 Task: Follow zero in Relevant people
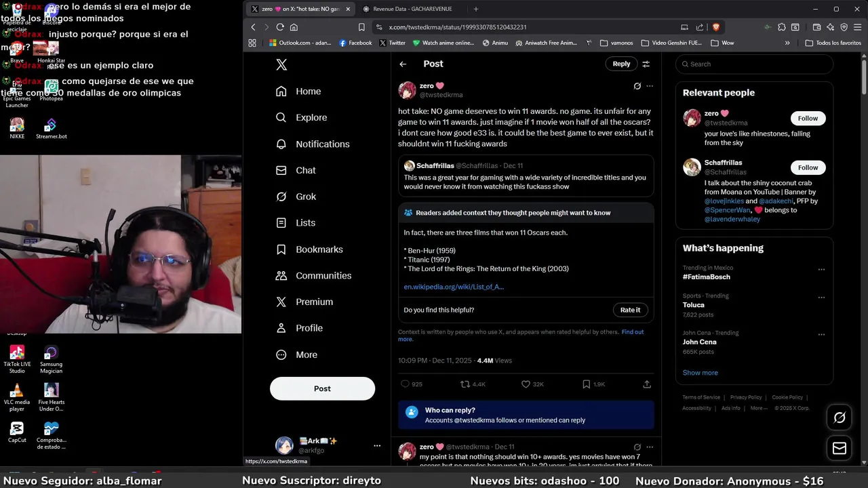pos(808,118)
